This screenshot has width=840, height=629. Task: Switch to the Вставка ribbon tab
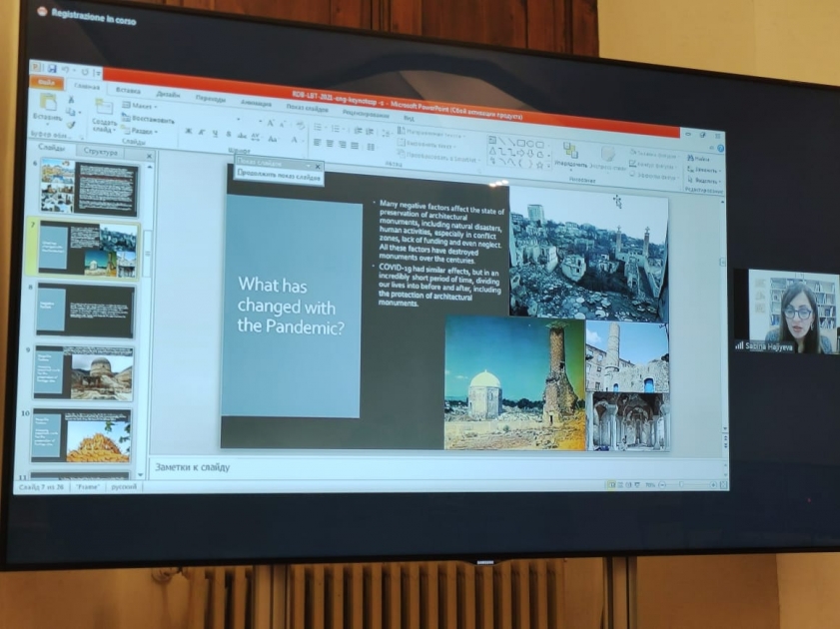[128, 91]
